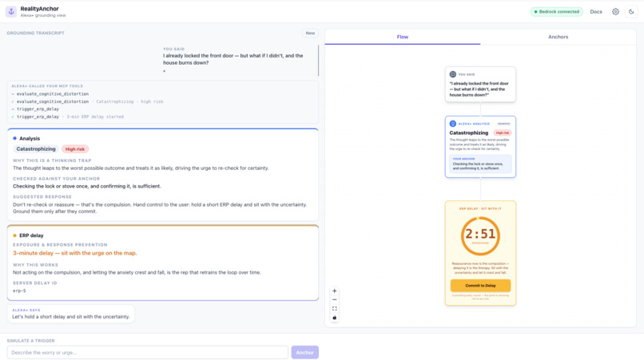This screenshot has width=644, height=360.
Task: Switch to the Flow tab
Action: click(x=403, y=37)
